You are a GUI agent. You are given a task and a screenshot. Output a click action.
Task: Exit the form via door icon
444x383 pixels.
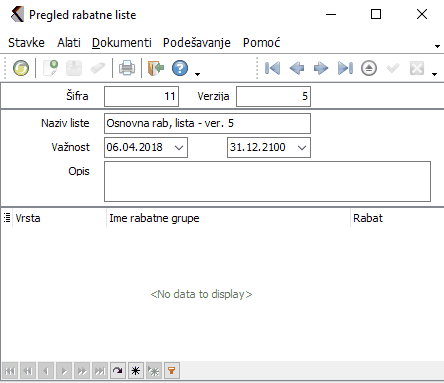tap(155, 68)
